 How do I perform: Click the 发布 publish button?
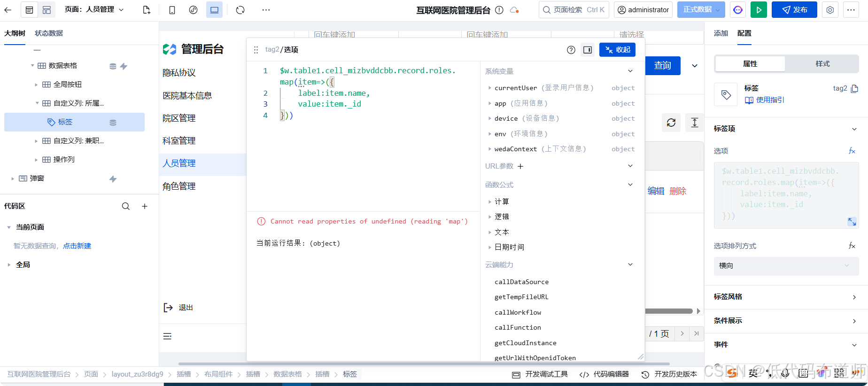tap(794, 10)
